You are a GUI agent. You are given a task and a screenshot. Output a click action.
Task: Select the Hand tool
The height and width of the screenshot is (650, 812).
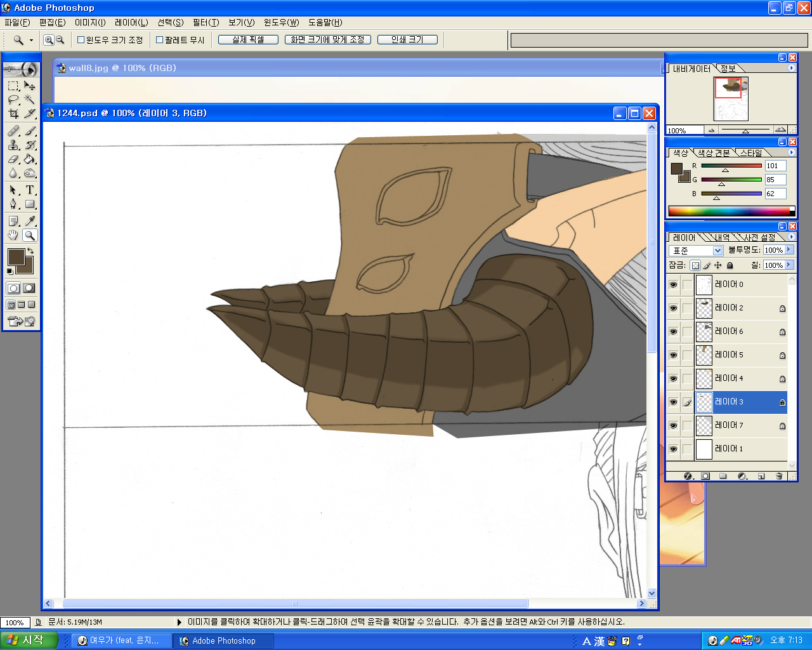coord(13,235)
